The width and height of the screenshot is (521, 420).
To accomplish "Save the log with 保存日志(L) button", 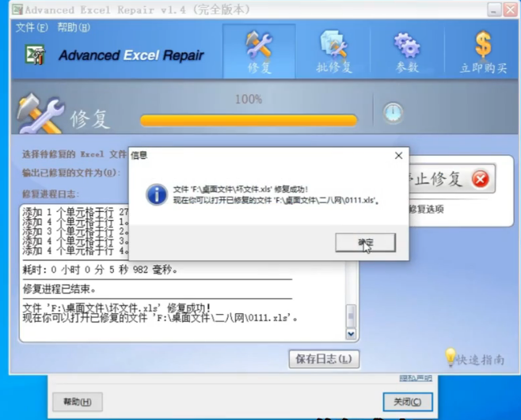I will pyautogui.click(x=324, y=359).
